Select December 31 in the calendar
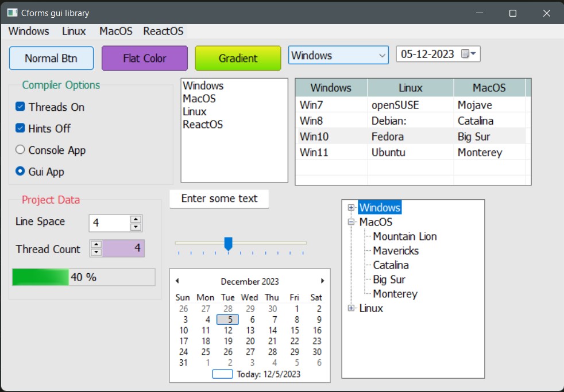564x392 pixels. click(x=183, y=363)
